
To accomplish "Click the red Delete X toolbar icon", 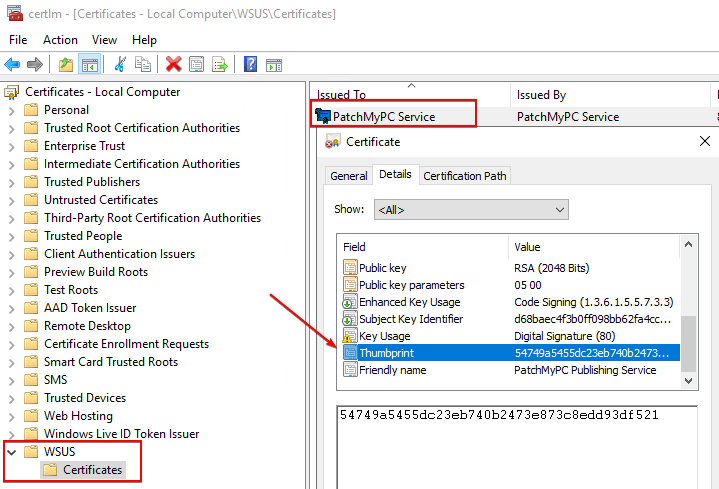I will click(x=173, y=65).
